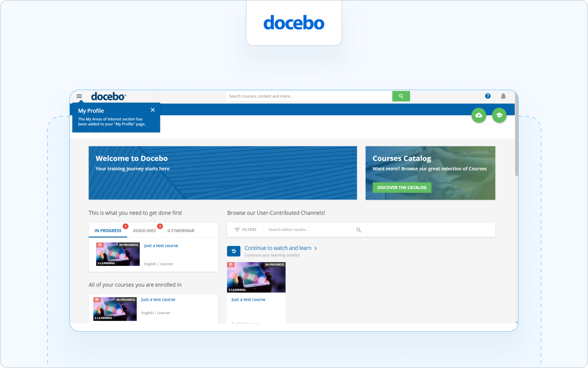Screen dimensions: 588x368
Task: Open the help question mark icon
Action: (488, 96)
